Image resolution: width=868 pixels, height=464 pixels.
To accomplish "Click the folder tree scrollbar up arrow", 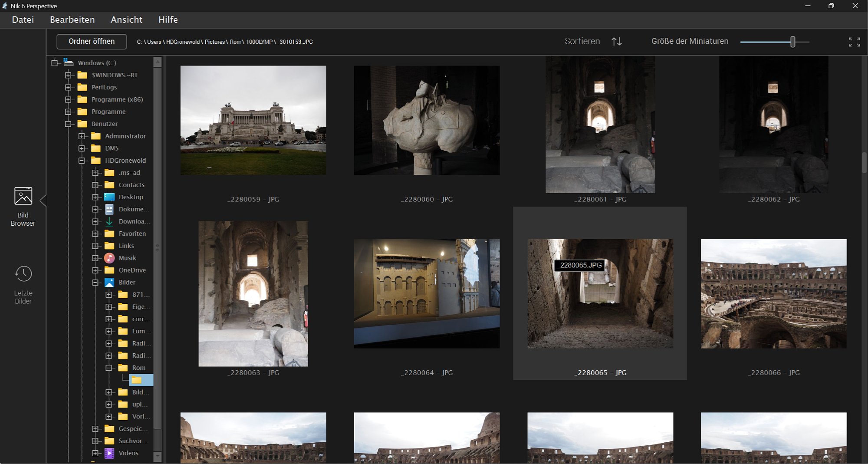I will (x=158, y=63).
